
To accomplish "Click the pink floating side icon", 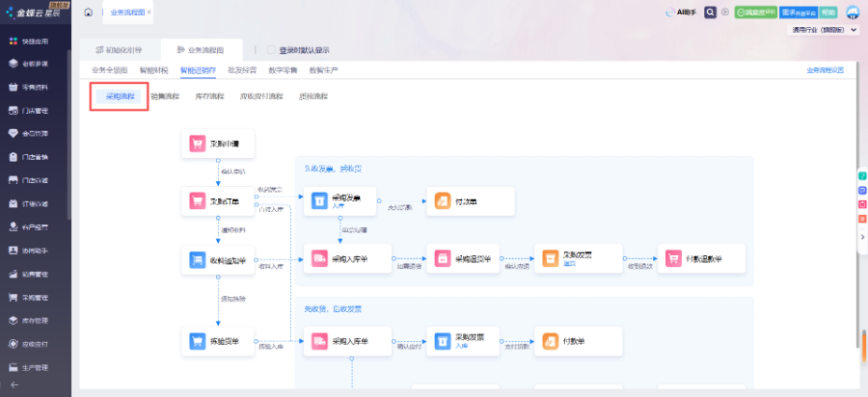I will (862, 204).
